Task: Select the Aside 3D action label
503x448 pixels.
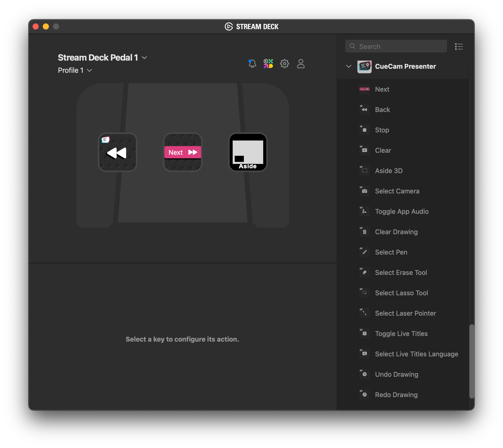Action: (x=389, y=171)
